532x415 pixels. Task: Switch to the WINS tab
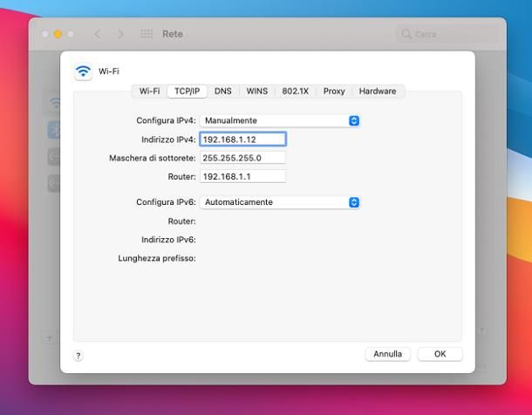tap(256, 92)
